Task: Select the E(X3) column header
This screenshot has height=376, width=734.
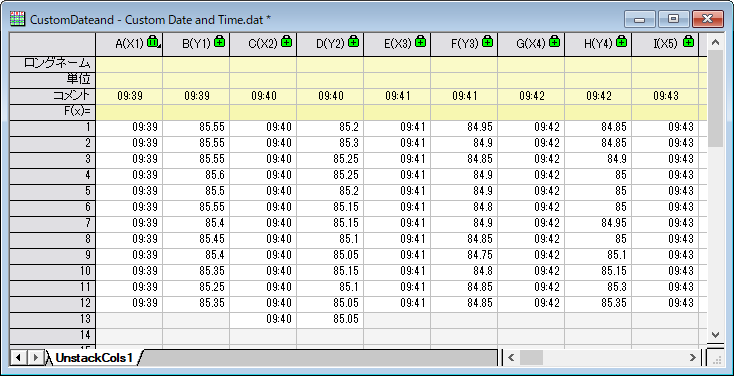Action: point(397,44)
